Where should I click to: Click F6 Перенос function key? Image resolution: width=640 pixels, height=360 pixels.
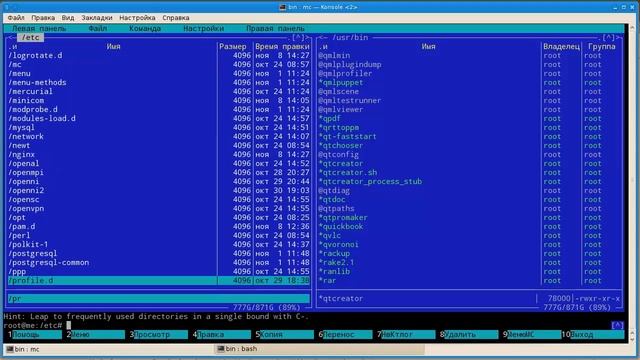click(345, 334)
